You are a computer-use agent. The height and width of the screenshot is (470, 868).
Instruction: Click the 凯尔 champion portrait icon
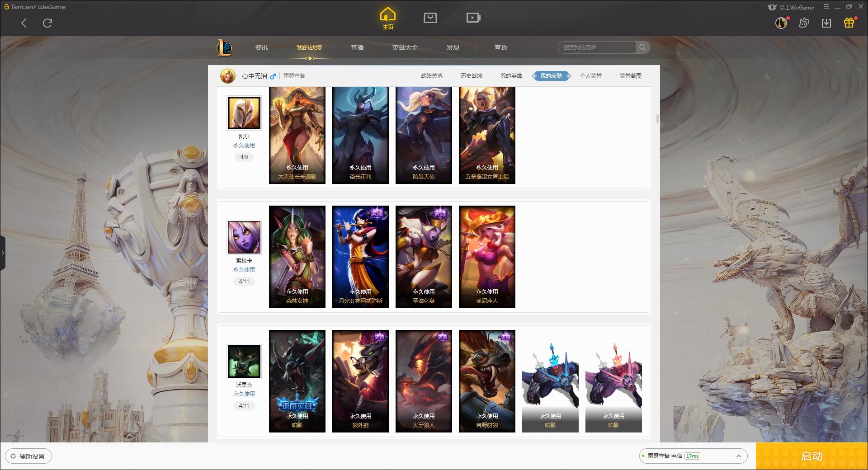click(x=244, y=113)
